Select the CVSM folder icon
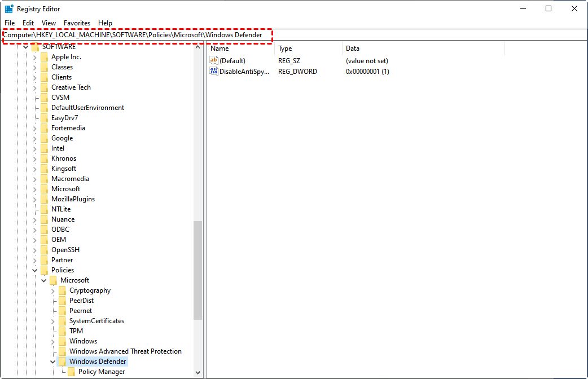The height and width of the screenshot is (379, 588). 44,98
